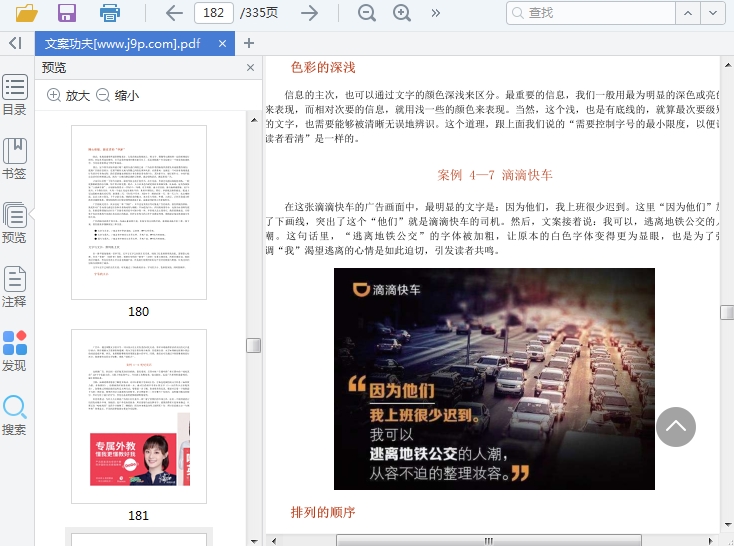
Task: Collapse the sidebar with the left arrow icon
Action: [x=15, y=43]
